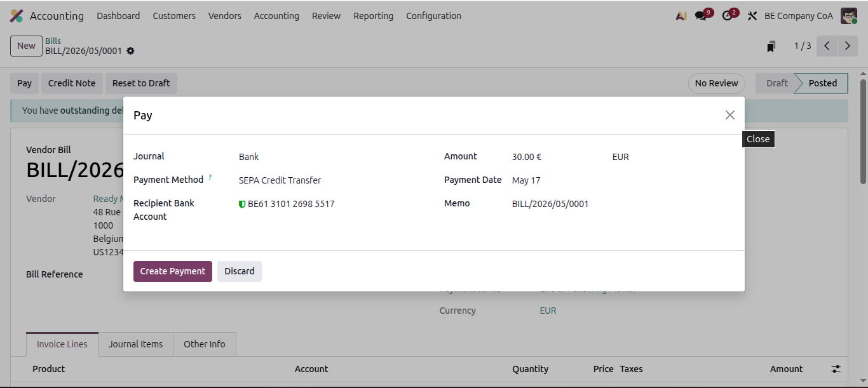Open the debug tools wrench icon

(752, 16)
